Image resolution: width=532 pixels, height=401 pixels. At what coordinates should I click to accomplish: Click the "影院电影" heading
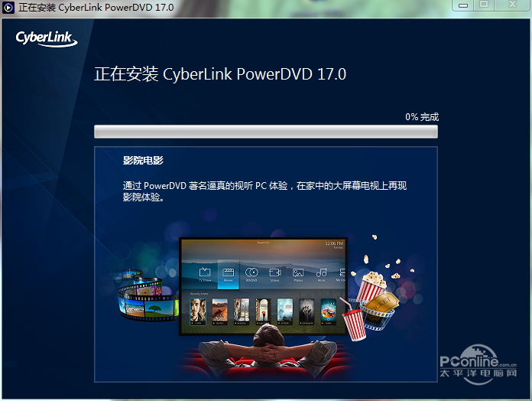(x=143, y=160)
